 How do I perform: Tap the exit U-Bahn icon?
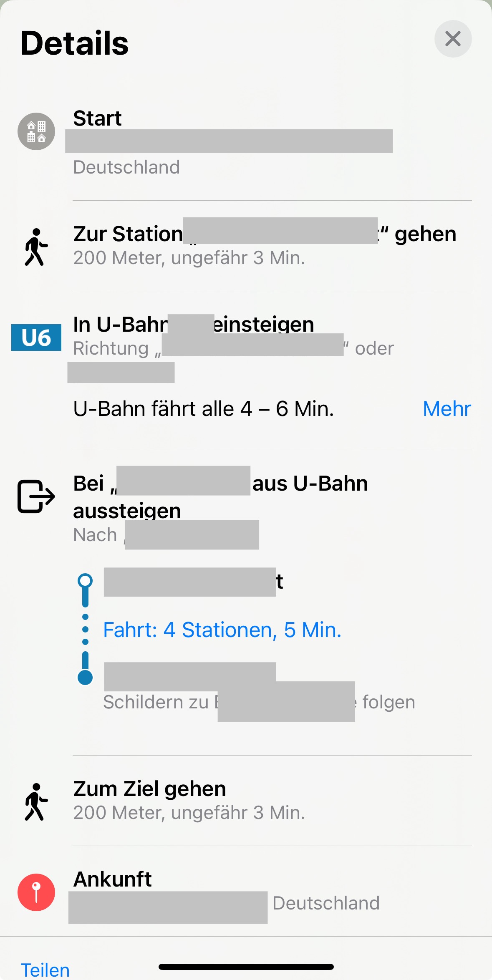pyautogui.click(x=36, y=496)
